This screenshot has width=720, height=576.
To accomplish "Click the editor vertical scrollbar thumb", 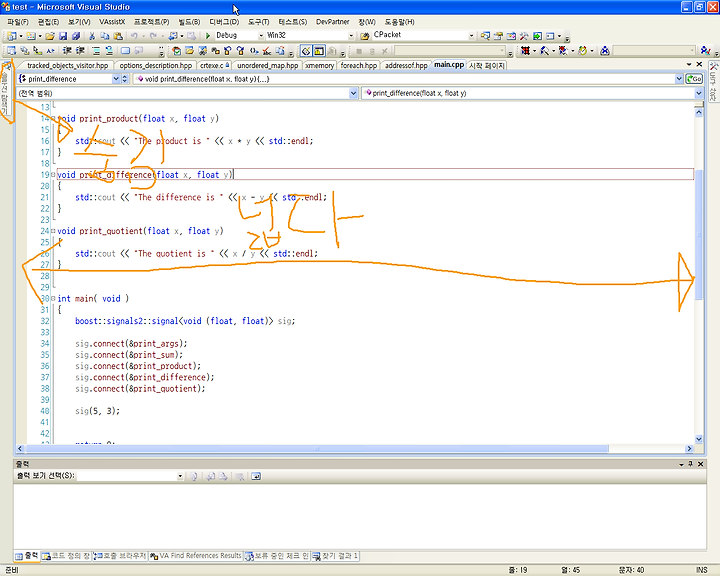I will pos(699,234).
